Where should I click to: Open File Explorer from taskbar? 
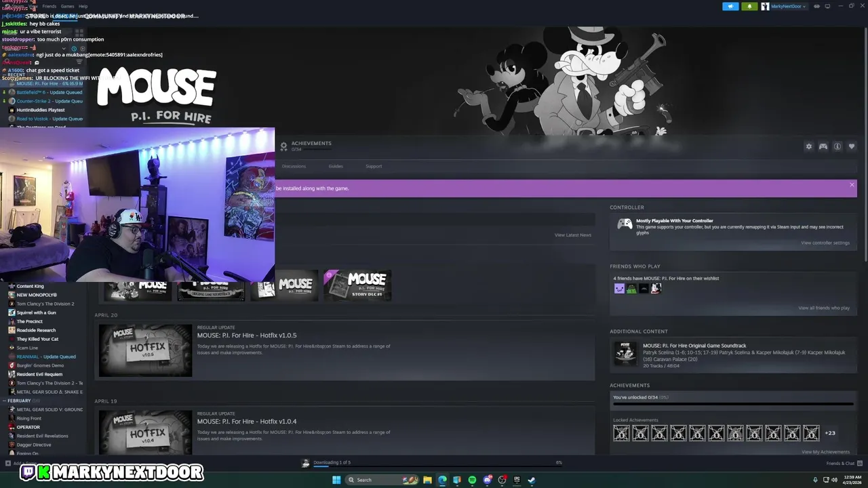(x=427, y=480)
